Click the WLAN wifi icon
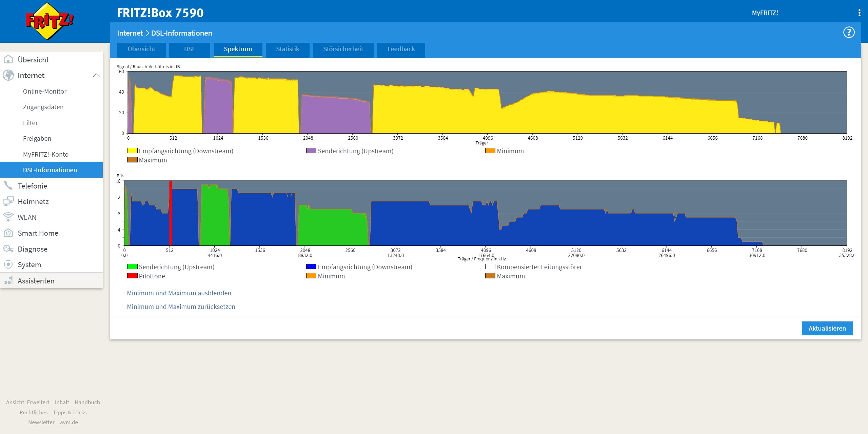Image resolution: width=868 pixels, height=434 pixels. click(8, 217)
